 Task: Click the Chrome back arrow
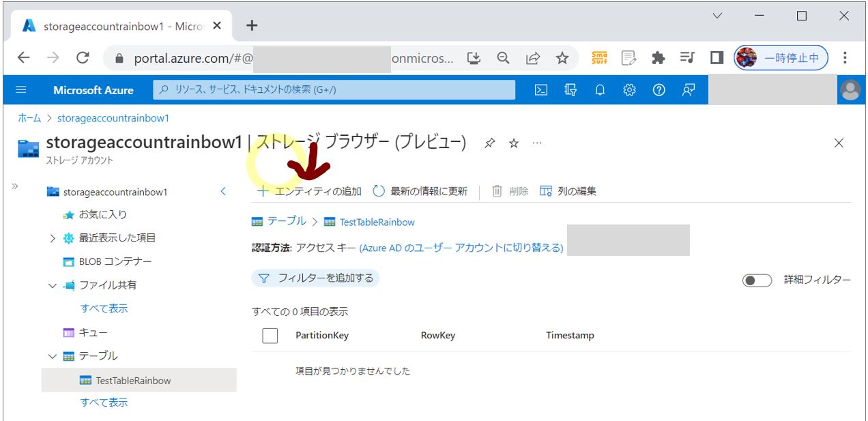pos(24,58)
